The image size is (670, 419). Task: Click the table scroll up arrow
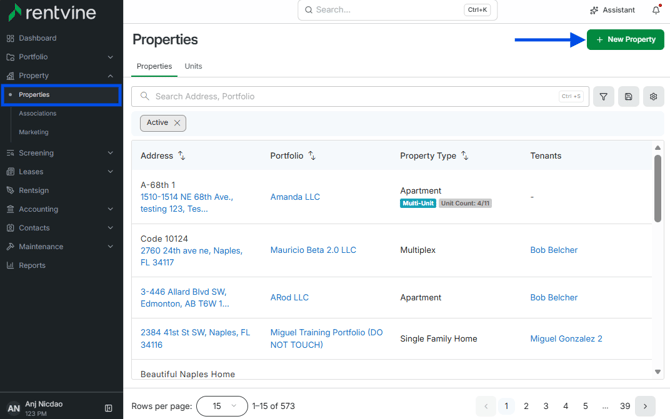click(658, 147)
